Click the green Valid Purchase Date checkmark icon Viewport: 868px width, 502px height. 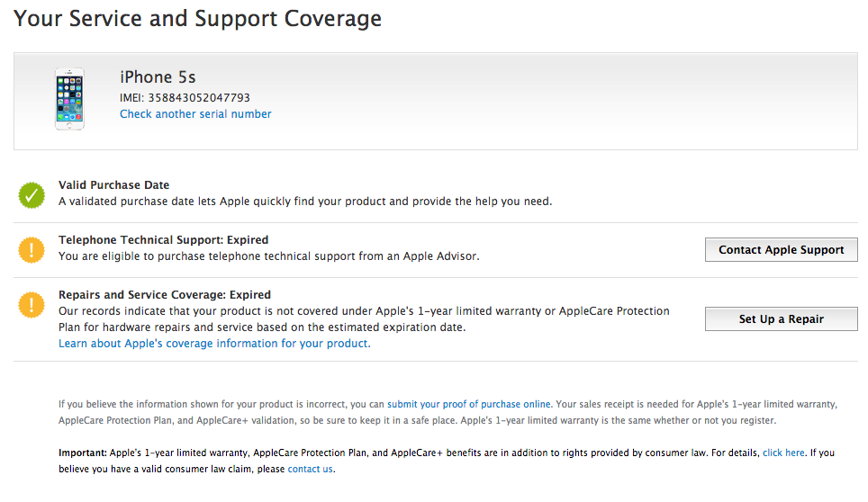tap(32, 195)
